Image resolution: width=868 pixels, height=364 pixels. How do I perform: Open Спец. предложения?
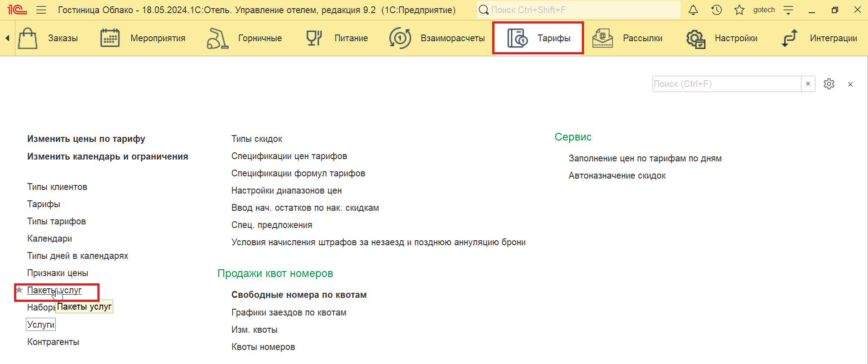(x=272, y=225)
